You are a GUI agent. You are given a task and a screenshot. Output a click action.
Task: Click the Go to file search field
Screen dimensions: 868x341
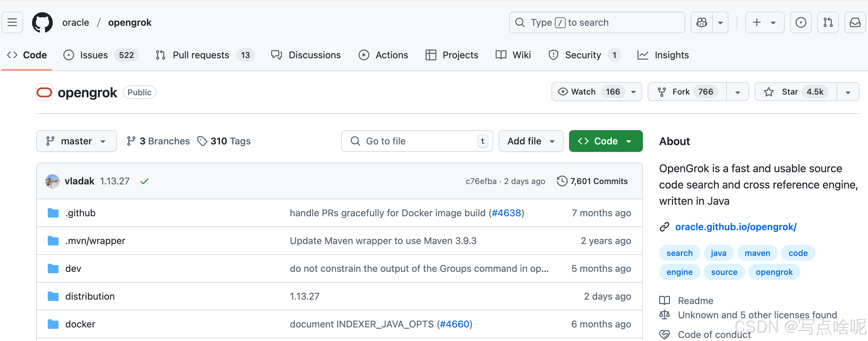point(417,141)
